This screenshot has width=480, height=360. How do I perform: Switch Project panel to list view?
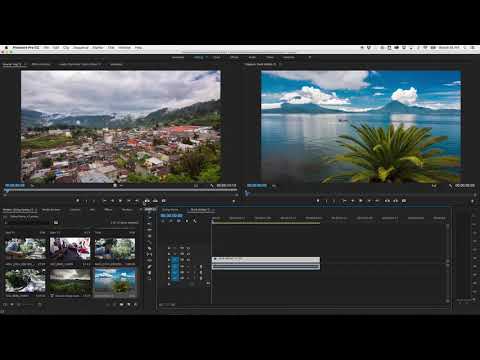[5, 304]
